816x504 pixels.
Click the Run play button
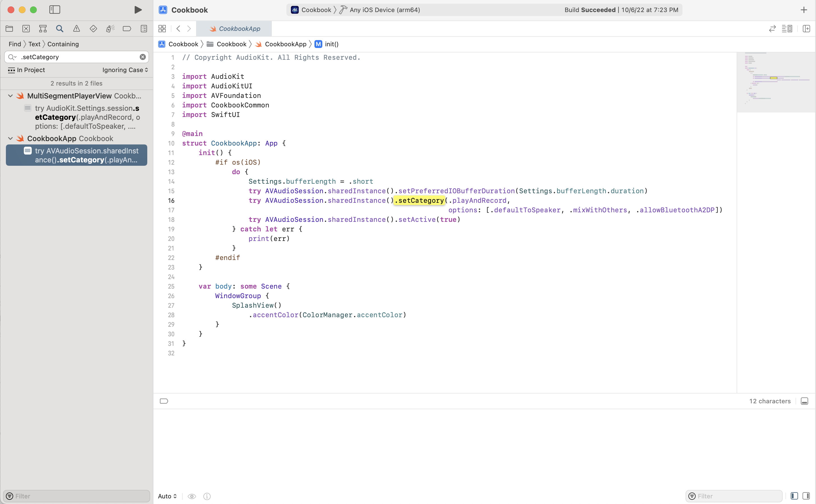tap(138, 10)
